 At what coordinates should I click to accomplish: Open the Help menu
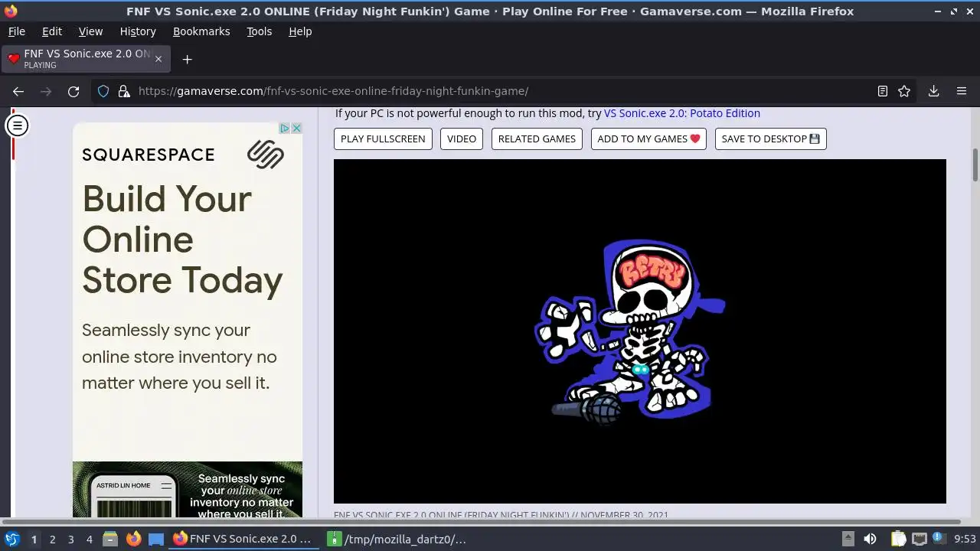coord(300,31)
